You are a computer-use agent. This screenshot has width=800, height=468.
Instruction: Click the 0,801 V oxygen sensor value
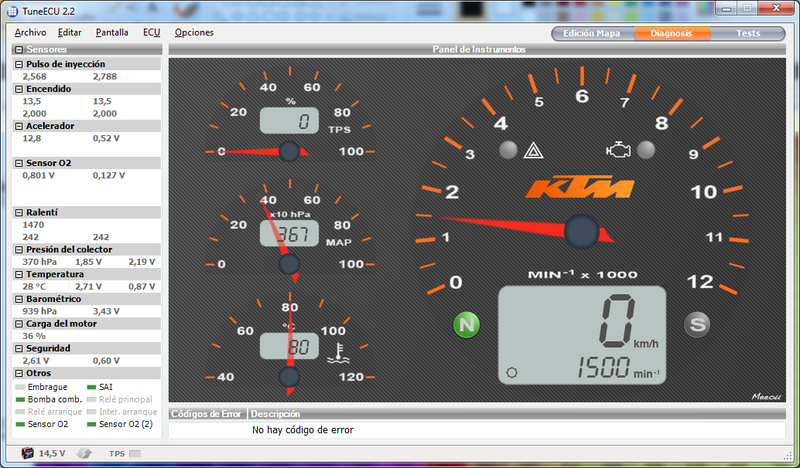tap(38, 175)
